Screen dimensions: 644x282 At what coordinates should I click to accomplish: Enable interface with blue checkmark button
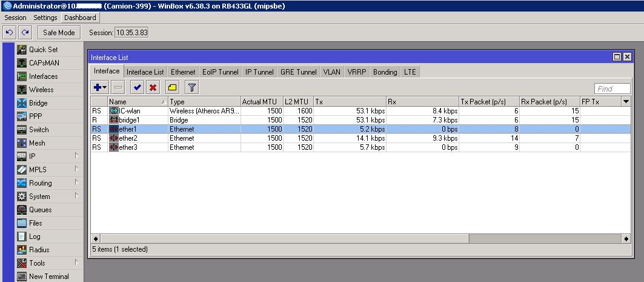tap(138, 87)
